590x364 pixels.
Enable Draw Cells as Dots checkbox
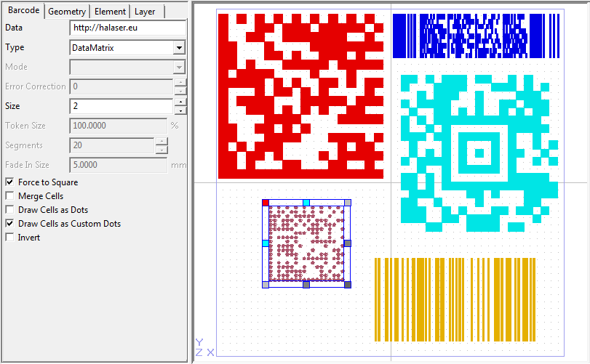[9, 210]
